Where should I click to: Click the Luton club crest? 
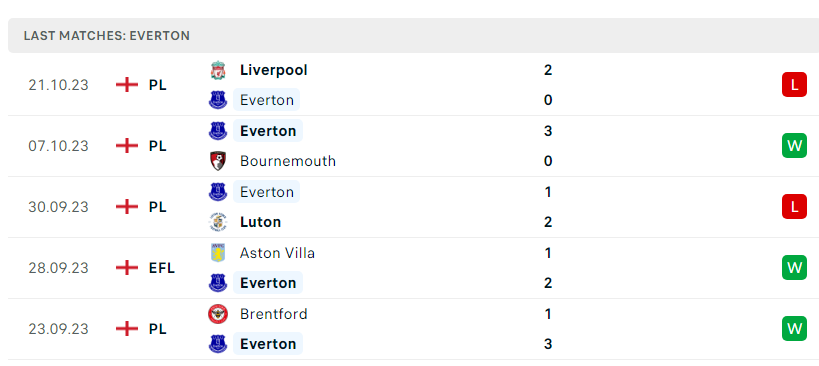pyautogui.click(x=218, y=222)
